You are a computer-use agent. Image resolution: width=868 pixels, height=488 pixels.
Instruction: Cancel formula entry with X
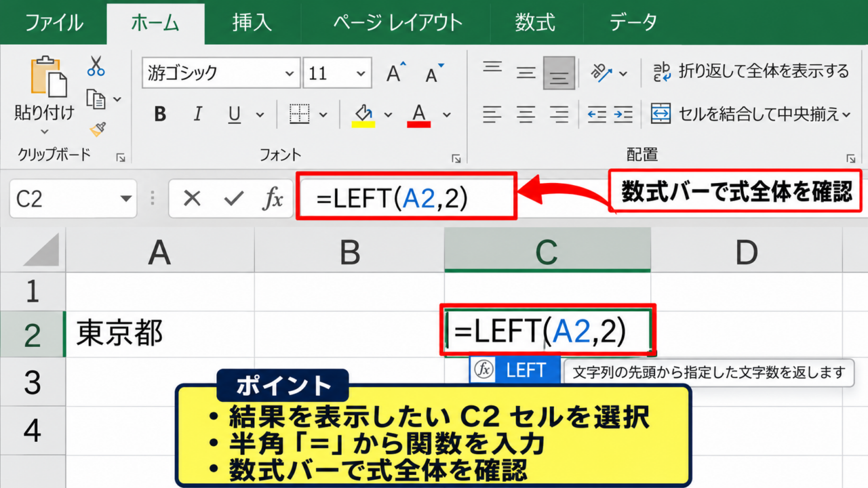coord(193,199)
